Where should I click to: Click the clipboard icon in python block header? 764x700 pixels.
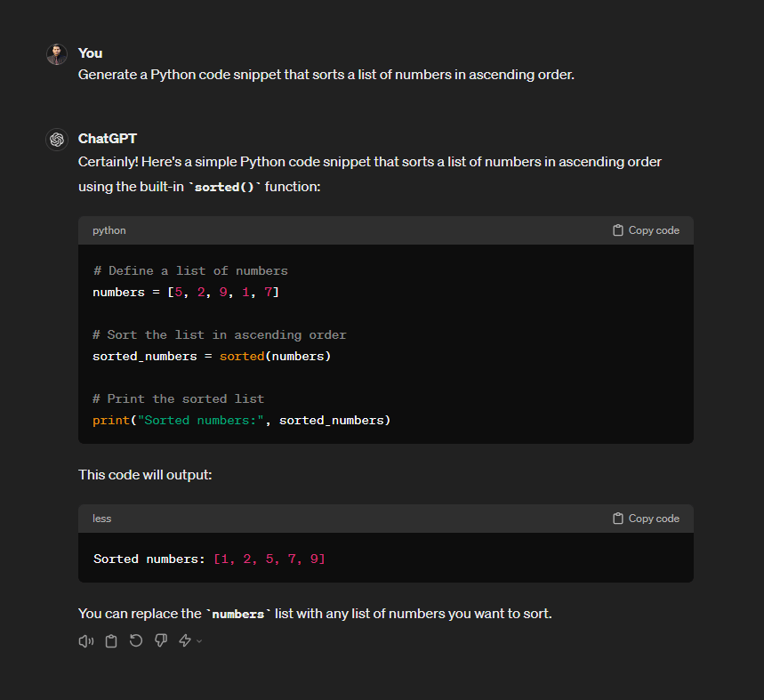coord(618,230)
